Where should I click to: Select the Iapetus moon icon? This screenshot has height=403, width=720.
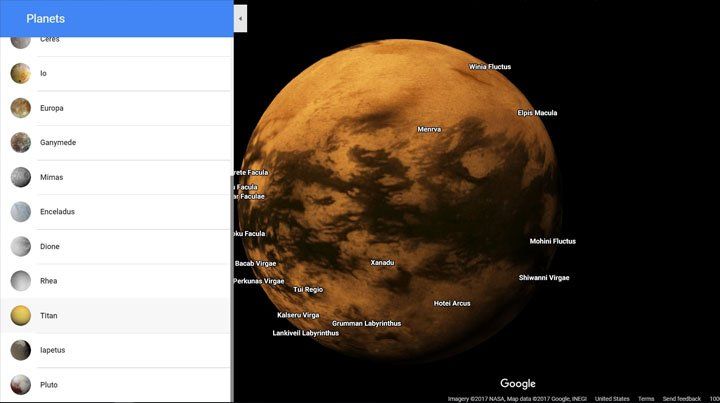20,350
